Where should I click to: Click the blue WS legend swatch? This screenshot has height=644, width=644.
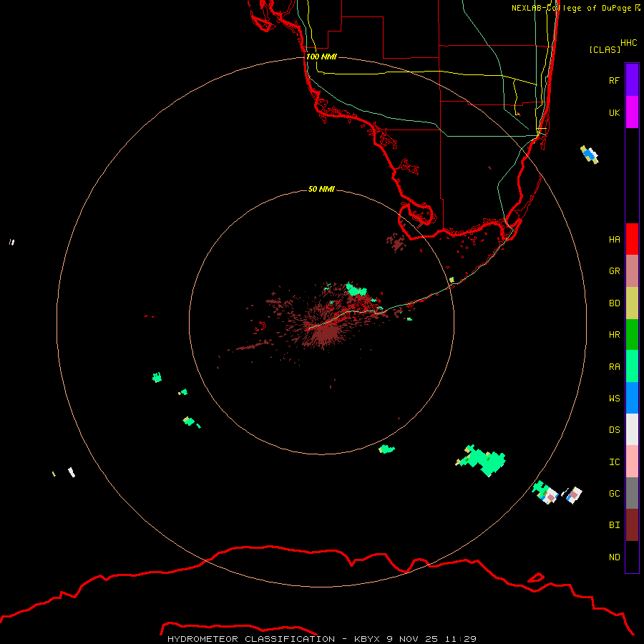coord(632,398)
